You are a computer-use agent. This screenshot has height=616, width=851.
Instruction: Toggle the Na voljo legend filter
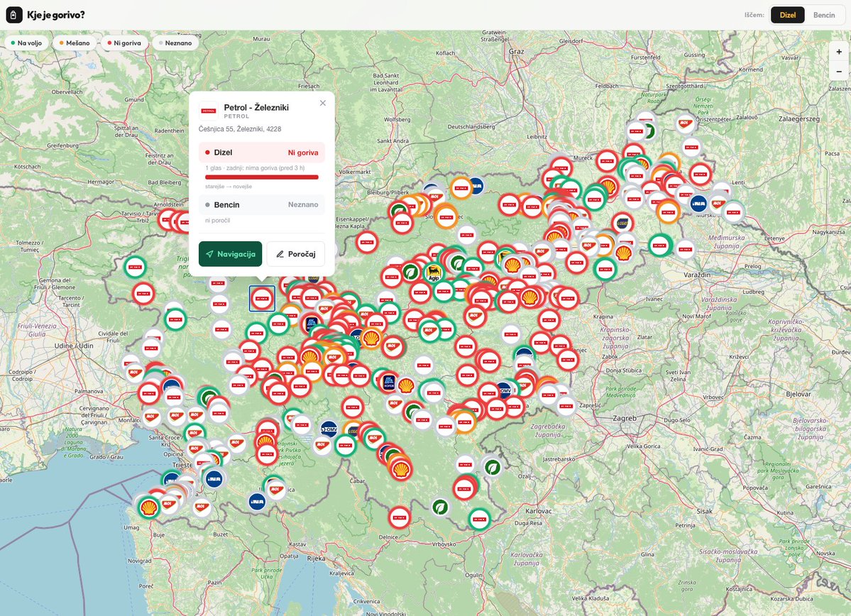pyautogui.click(x=26, y=43)
